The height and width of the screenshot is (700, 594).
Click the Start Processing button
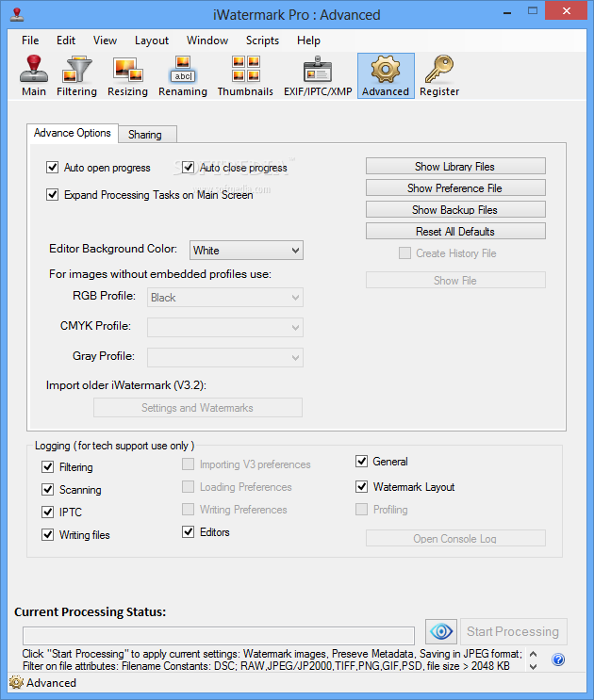(514, 631)
